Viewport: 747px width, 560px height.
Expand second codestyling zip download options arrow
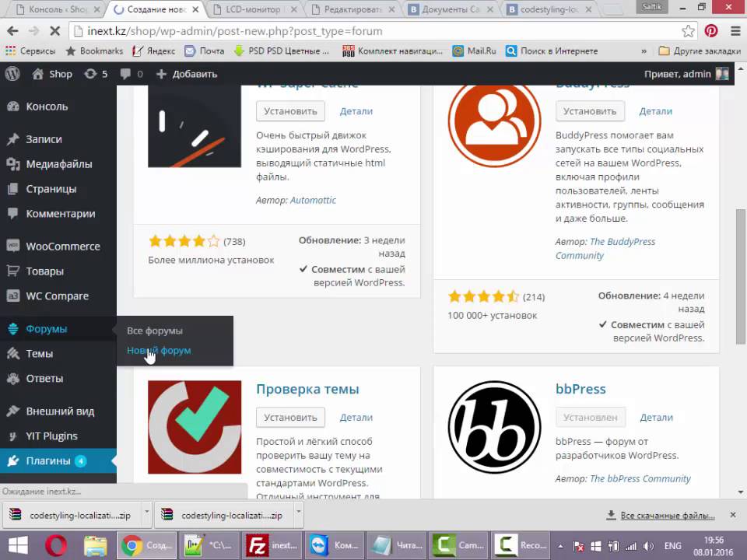click(x=298, y=515)
